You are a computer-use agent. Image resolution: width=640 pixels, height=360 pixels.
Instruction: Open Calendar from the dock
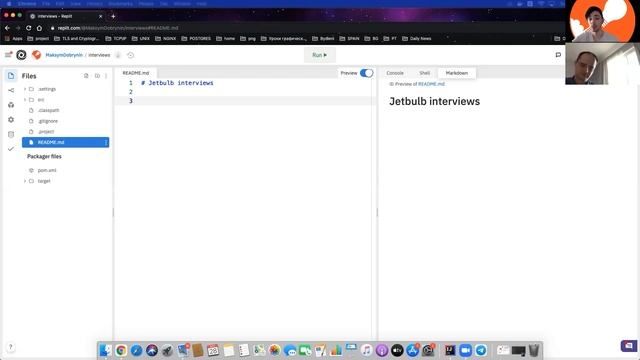point(213,350)
